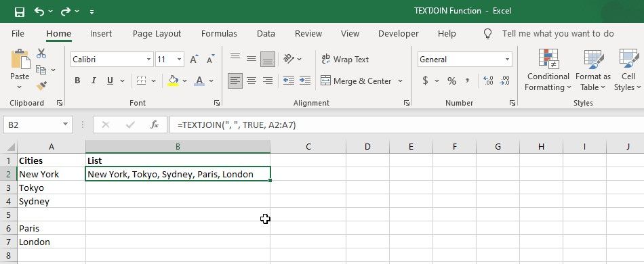
Task: Open the Calibri font name dropdown
Action: point(149,60)
